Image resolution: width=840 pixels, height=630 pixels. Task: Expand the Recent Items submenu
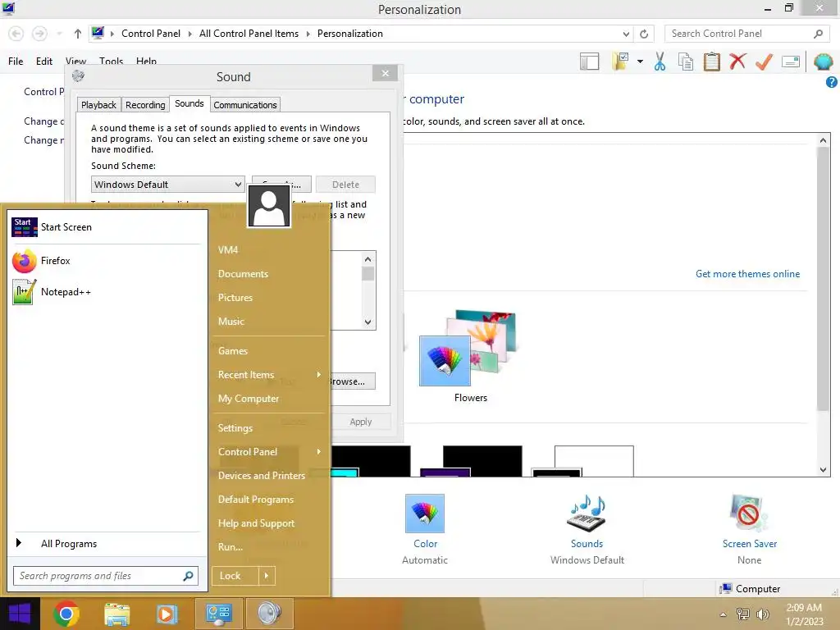(x=319, y=374)
